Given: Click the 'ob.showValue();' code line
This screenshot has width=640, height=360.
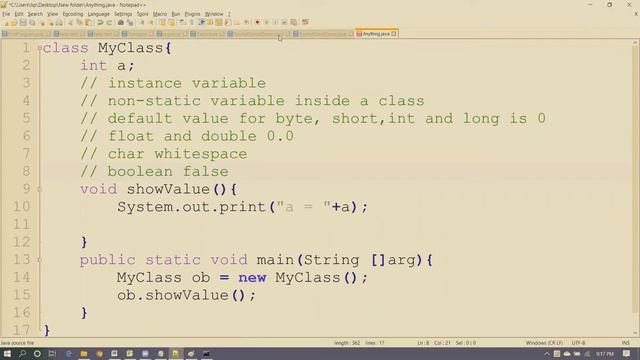Looking at the screenshot, I should (x=187, y=295).
